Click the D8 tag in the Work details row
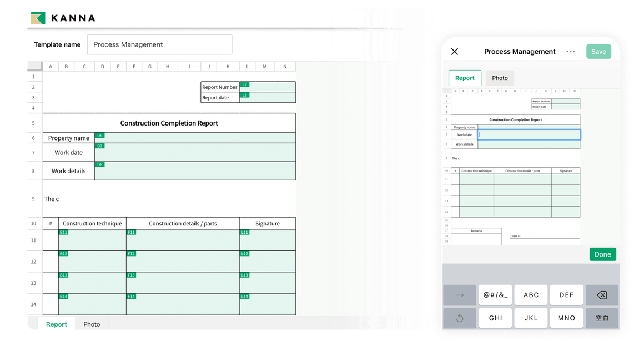The height and width of the screenshot is (341, 644). [x=99, y=164]
